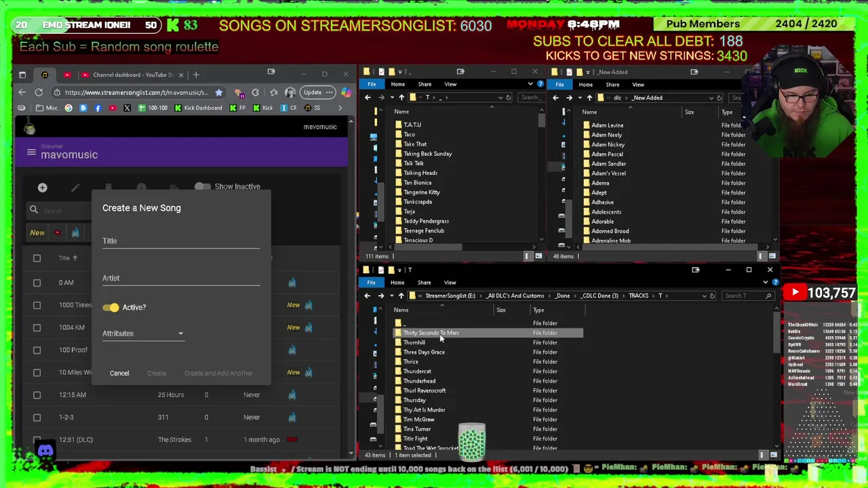Open the Kick Dashboard bookmark

point(198,108)
